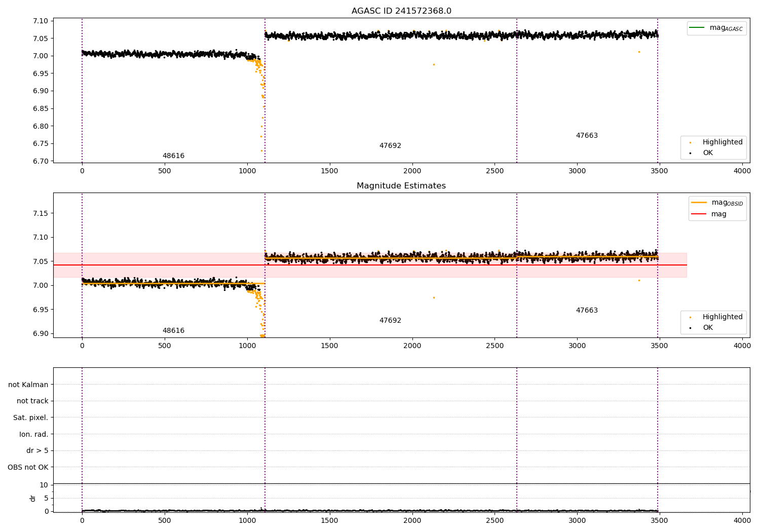The height and width of the screenshot is (532, 760).
Task: Click the 3500 x-tick below Magnitude Estimates plot
Action: 660,346
